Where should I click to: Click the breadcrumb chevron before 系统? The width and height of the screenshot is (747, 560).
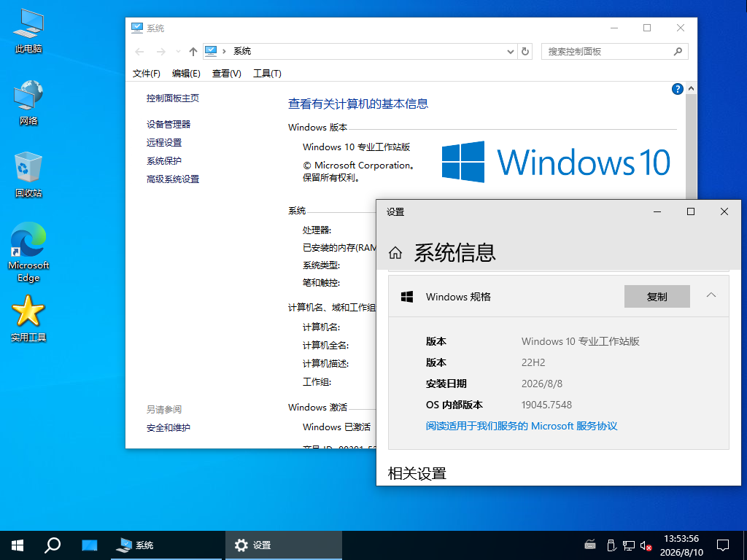pos(224,52)
